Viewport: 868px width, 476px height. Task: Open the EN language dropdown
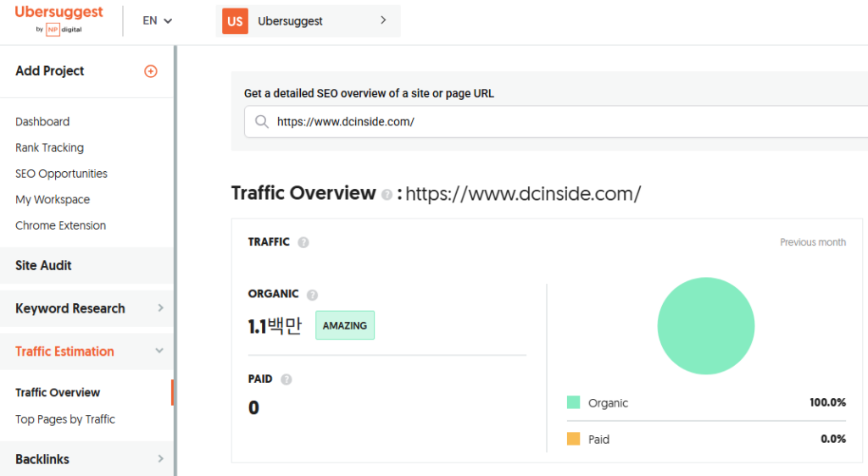(x=157, y=20)
